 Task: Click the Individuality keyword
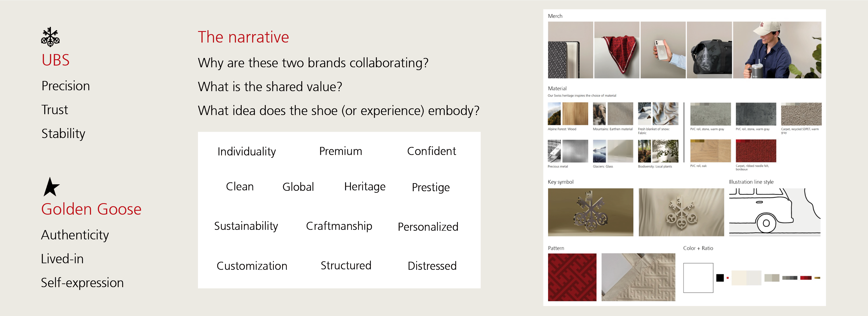247,152
